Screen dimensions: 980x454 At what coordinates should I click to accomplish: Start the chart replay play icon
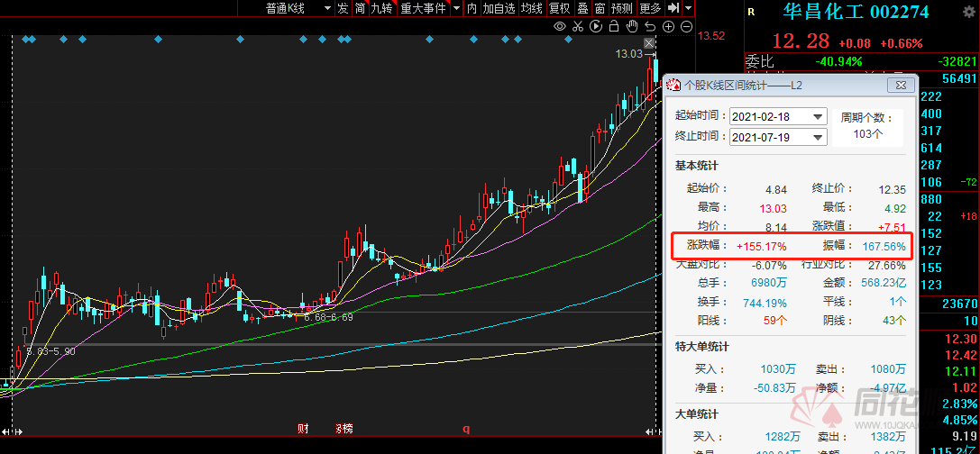tap(596, 26)
